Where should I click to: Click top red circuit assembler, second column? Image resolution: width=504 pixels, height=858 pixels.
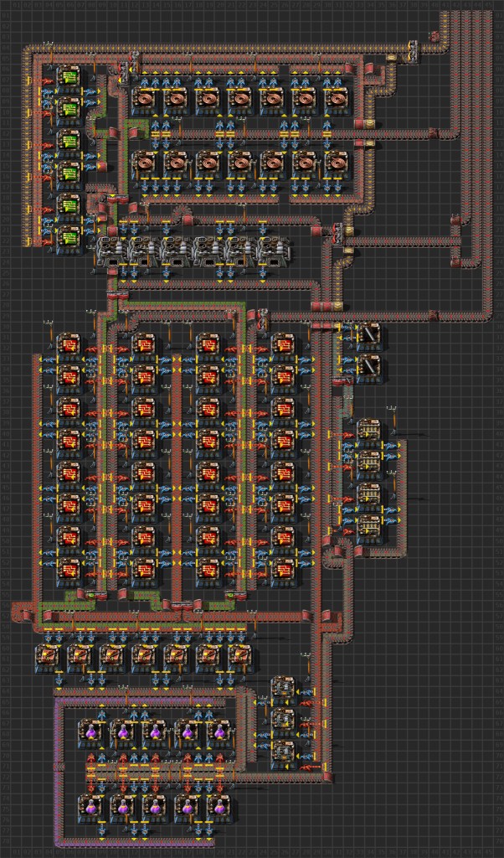[x=144, y=346]
